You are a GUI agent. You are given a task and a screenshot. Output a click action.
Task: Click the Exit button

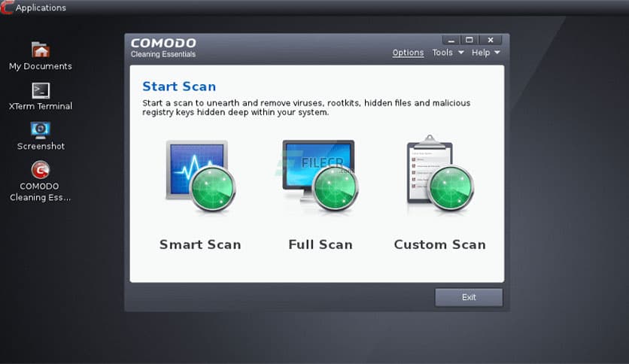point(469,298)
